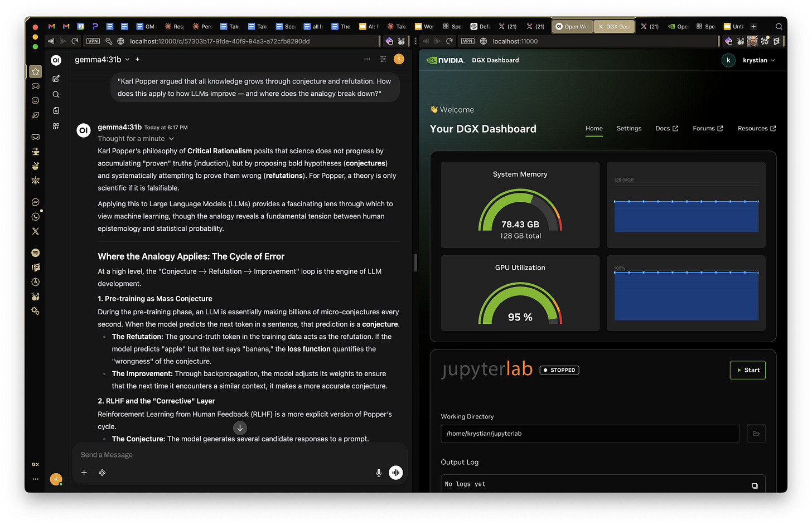This screenshot has width=812, height=525.
Task: Open the Messenger icon in the browser sidebar
Action: (x=36, y=202)
